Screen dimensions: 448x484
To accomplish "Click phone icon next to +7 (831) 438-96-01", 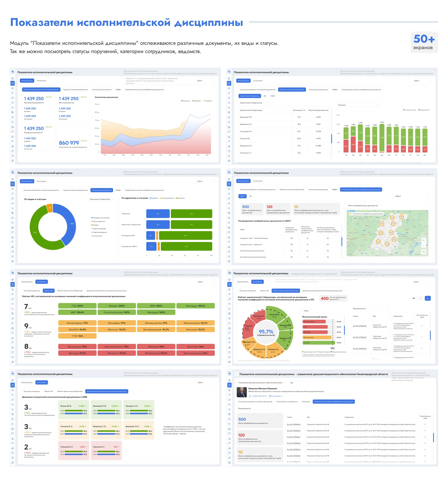I will [x=250, y=396].
